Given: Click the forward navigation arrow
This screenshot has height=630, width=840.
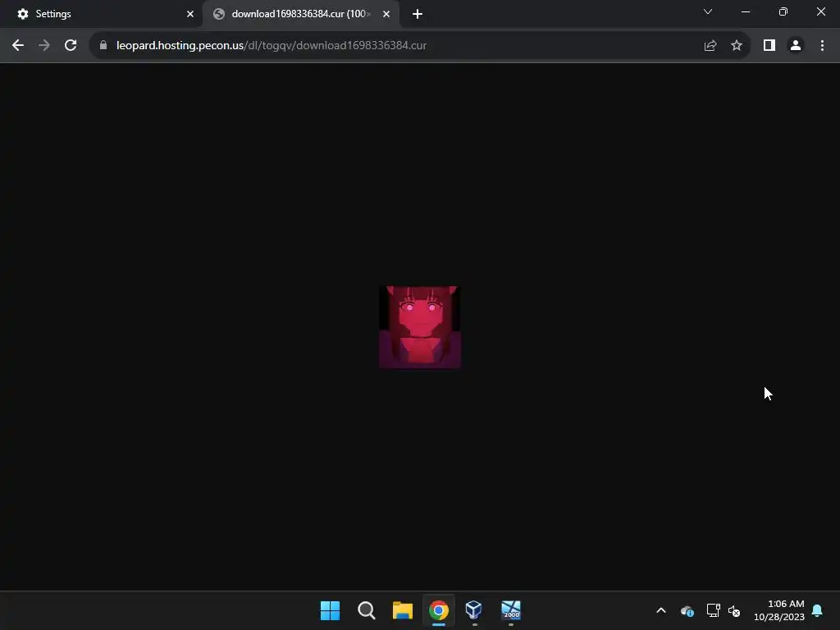Looking at the screenshot, I should click(44, 46).
